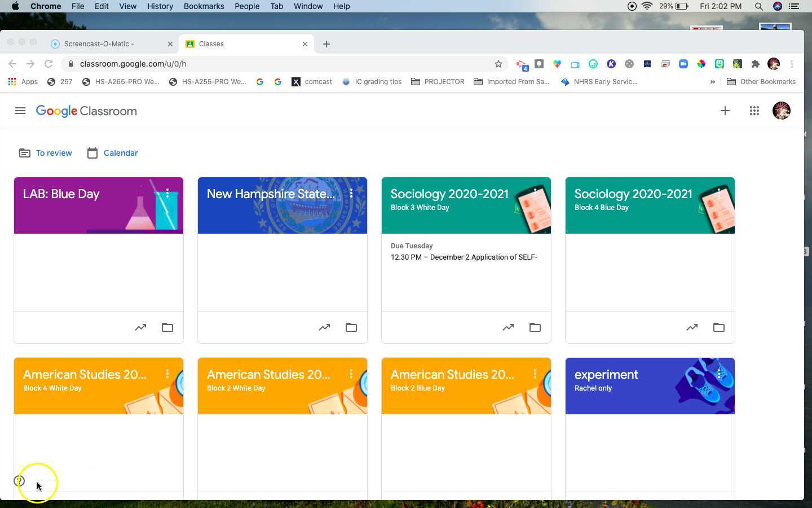Click the To review link

(x=54, y=153)
